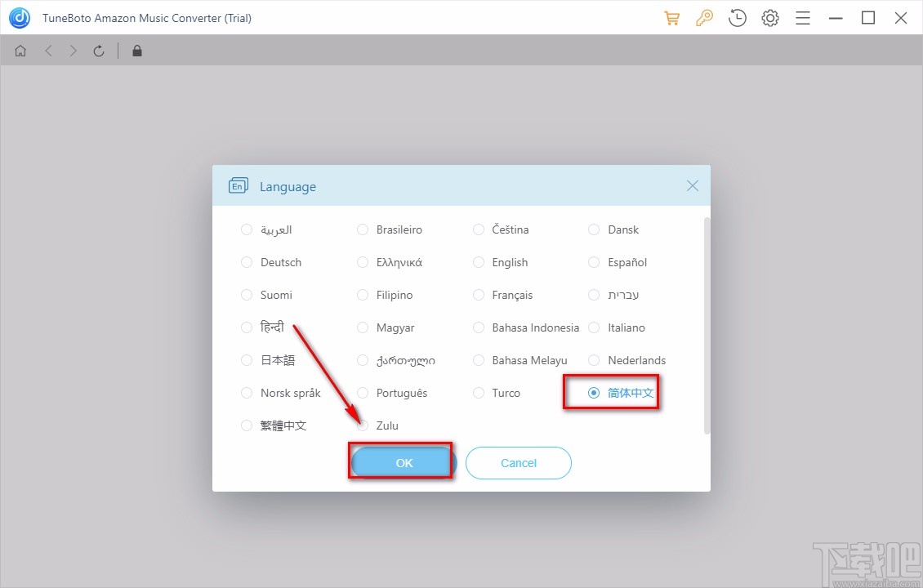Viewport: 923px width, 588px height.
Task: Click the Cancel button
Action: 519,462
